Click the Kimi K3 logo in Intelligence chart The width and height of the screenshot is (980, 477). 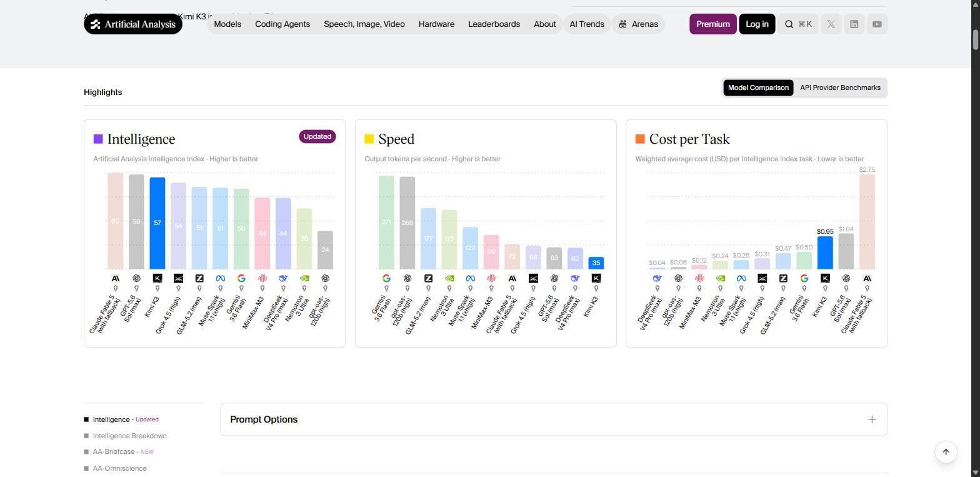pyautogui.click(x=157, y=278)
